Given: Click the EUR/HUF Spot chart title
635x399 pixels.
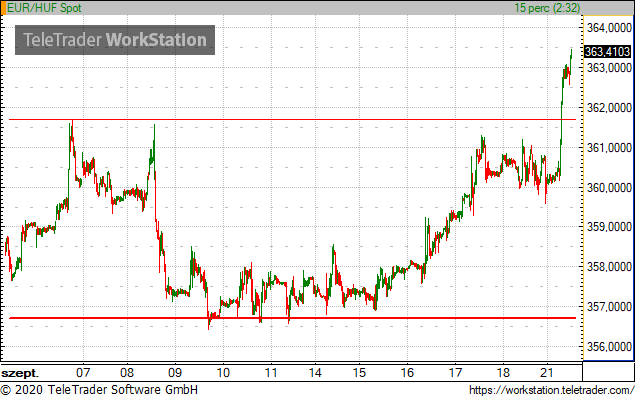Looking at the screenshot, I should 44,8.
